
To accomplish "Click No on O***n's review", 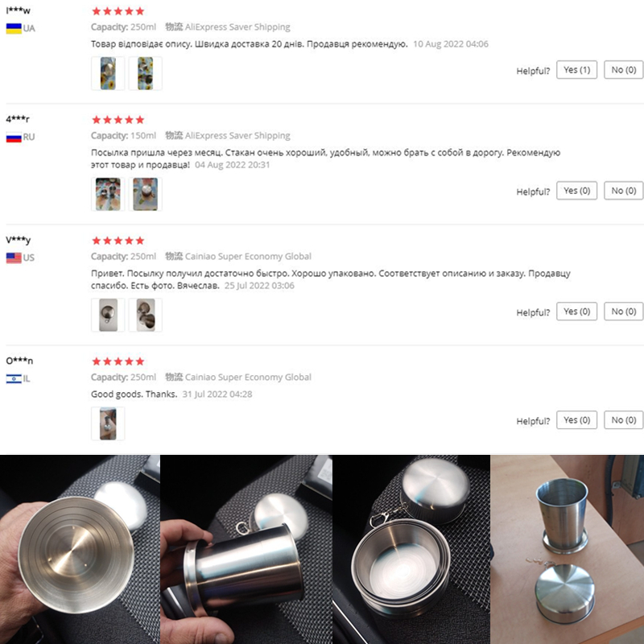I will point(623,419).
